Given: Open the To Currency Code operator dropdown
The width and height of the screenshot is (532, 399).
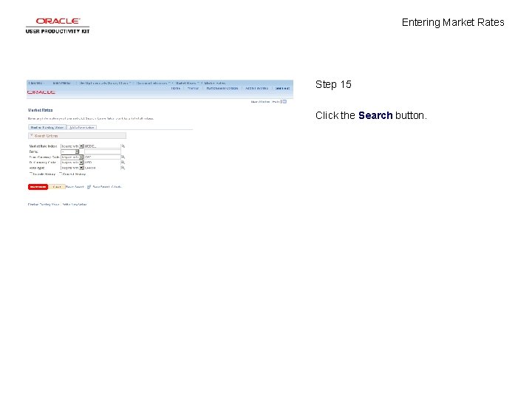Looking at the screenshot, I should (72, 163).
